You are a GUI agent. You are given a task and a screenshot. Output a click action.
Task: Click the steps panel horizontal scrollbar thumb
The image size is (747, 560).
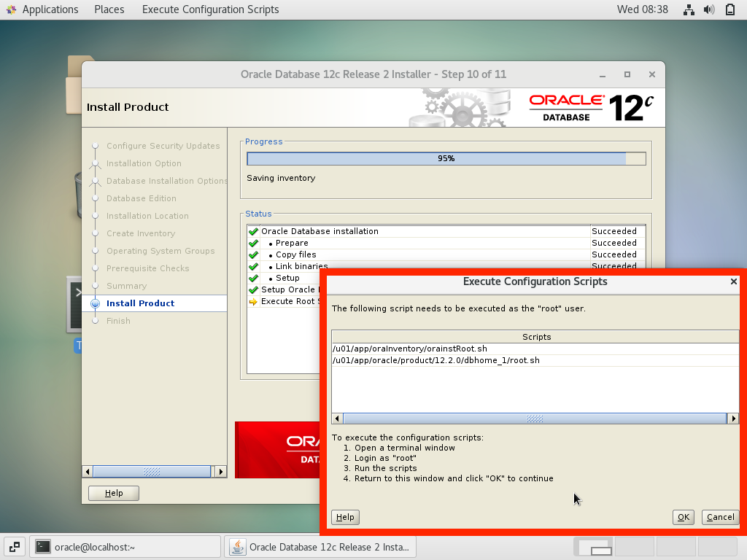152,472
